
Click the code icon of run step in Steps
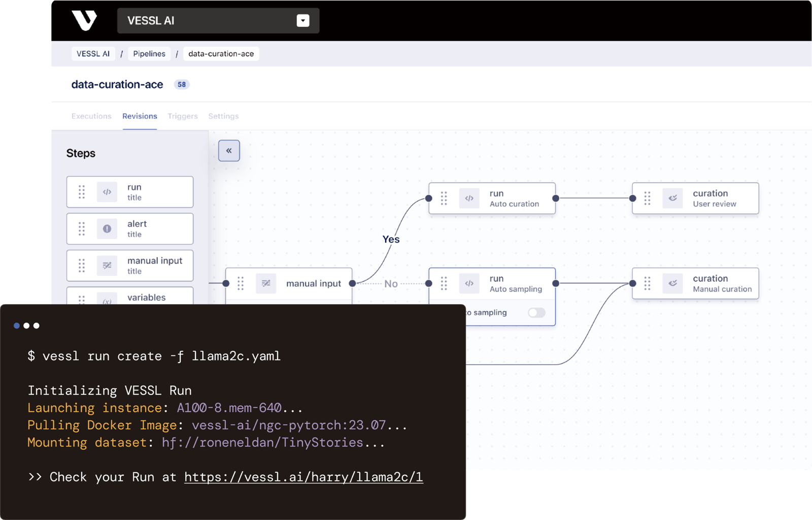(x=107, y=192)
